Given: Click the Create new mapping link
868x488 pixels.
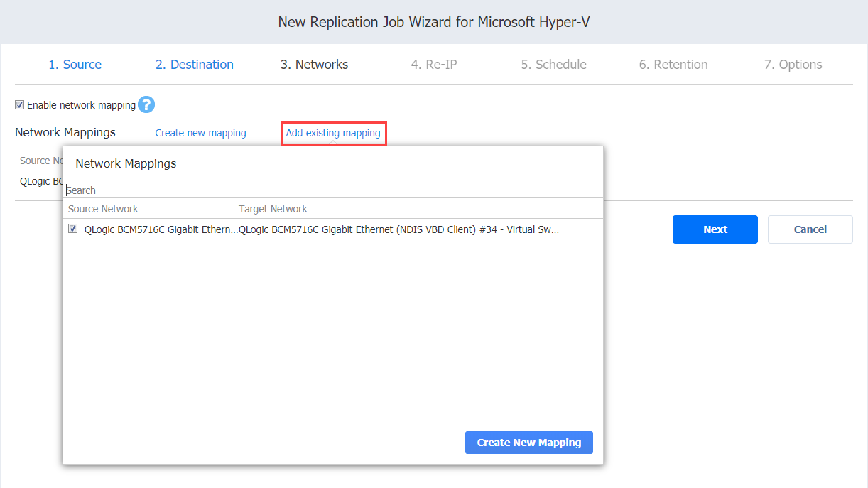Looking at the screenshot, I should click(x=200, y=133).
